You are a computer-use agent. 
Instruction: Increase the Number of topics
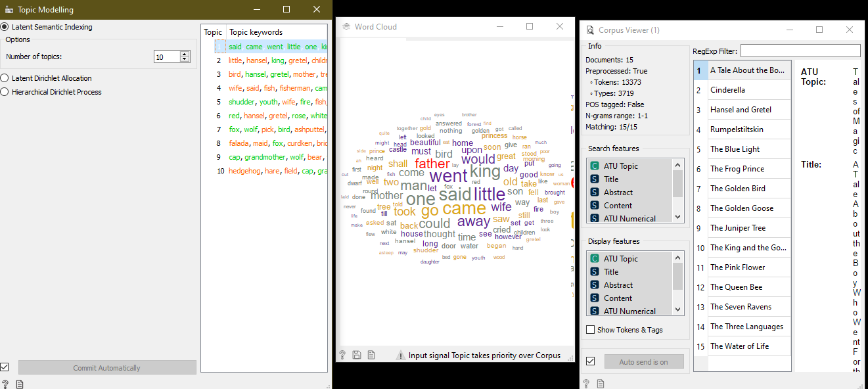[x=184, y=53]
